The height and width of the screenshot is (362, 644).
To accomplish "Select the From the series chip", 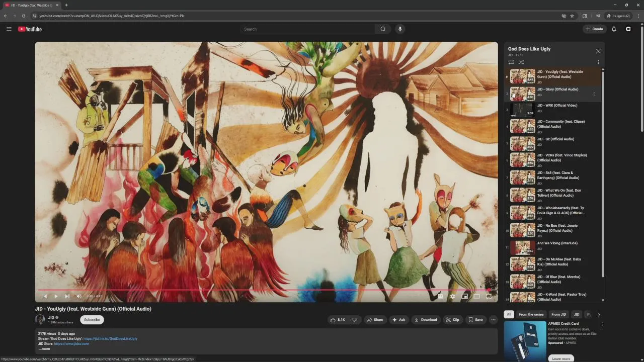I will coord(531,314).
